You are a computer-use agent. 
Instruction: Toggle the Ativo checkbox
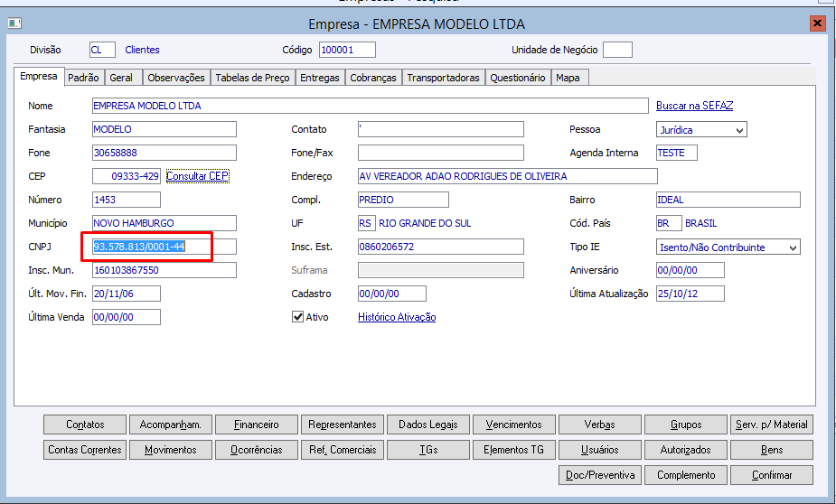tap(297, 317)
